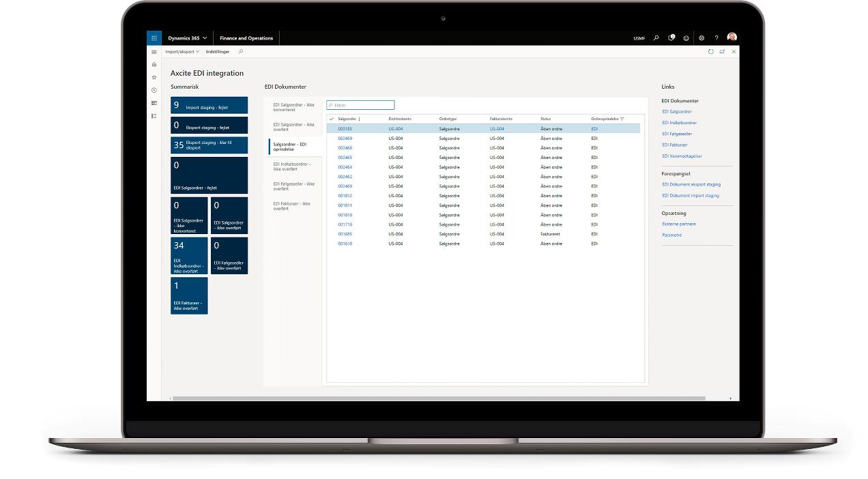Open the notifications message icon
Viewport: 868px width, 479px height.
pyautogui.click(x=671, y=38)
